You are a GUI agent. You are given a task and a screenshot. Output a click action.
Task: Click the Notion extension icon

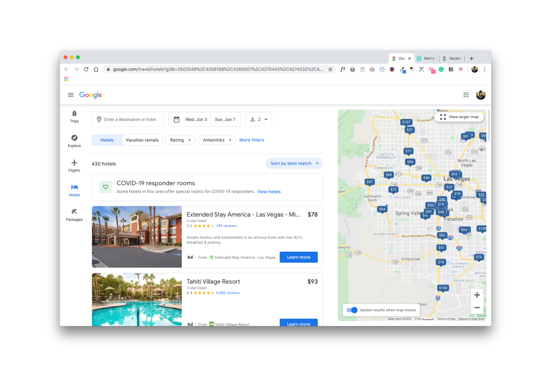point(451,69)
